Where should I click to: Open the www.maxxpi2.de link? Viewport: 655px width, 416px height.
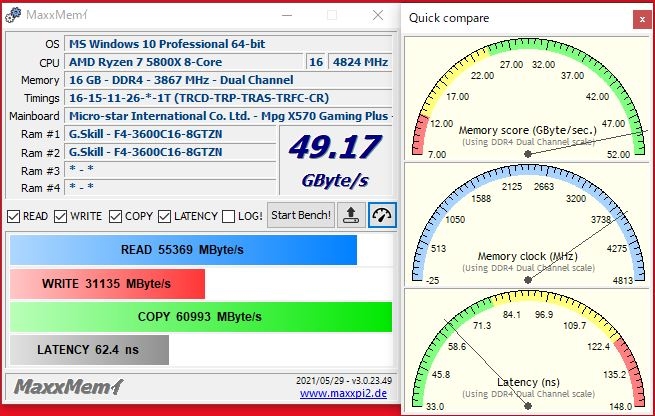point(343,393)
